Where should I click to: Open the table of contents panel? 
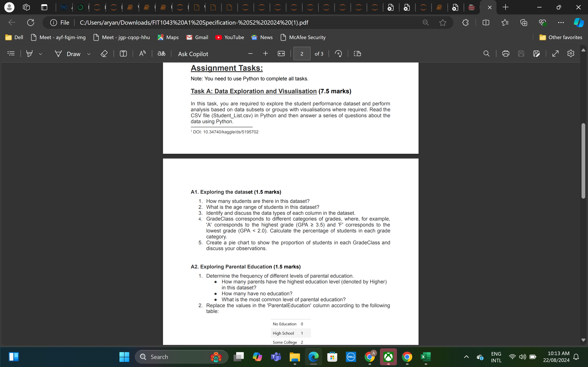click(x=11, y=53)
